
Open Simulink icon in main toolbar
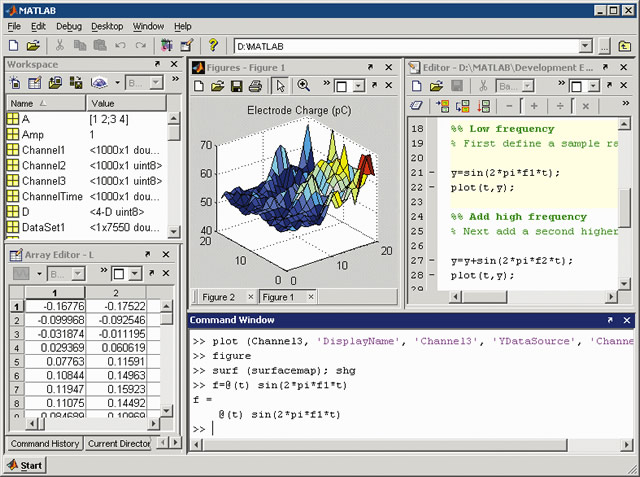[x=167, y=45]
